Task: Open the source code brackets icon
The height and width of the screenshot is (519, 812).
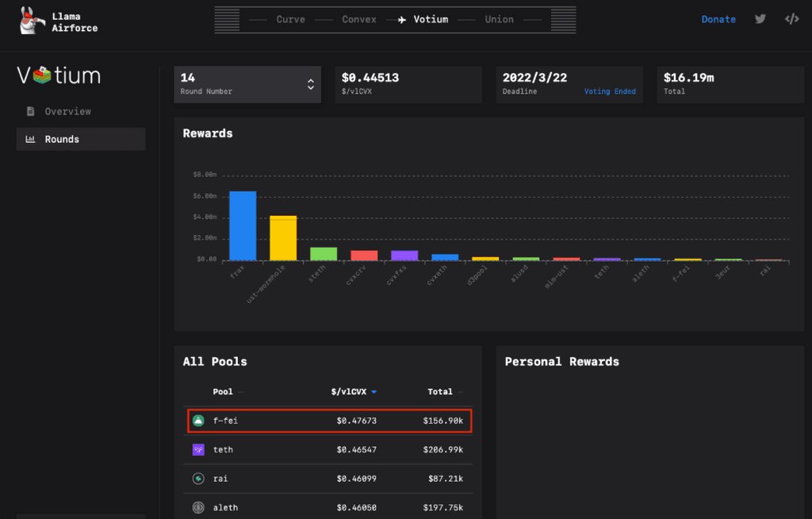Action: point(792,19)
